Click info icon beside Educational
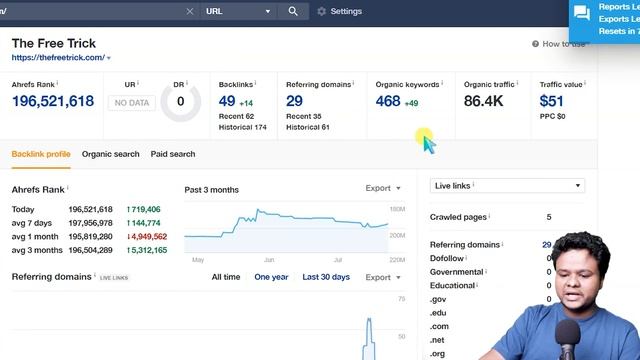The image size is (640, 360). (x=477, y=284)
